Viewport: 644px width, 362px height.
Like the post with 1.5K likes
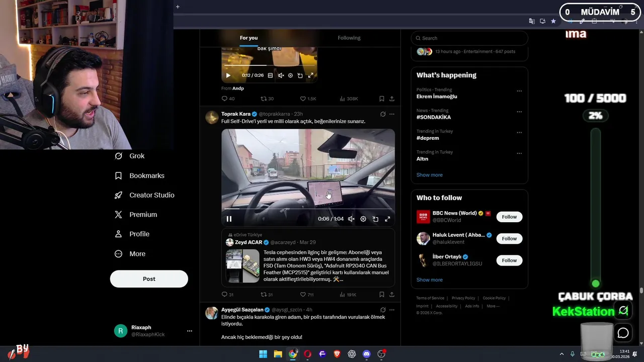pyautogui.click(x=308, y=99)
